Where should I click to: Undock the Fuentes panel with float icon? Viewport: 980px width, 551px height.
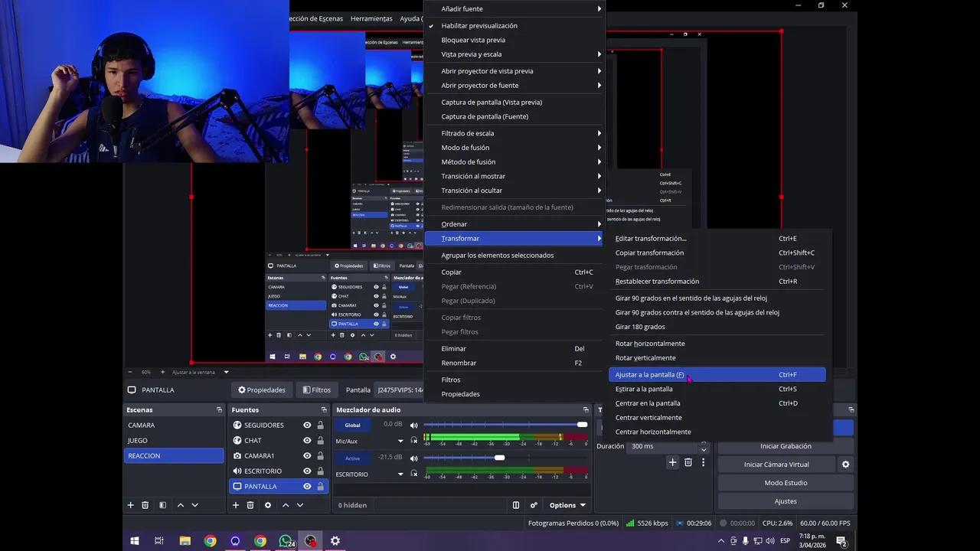[x=324, y=410]
